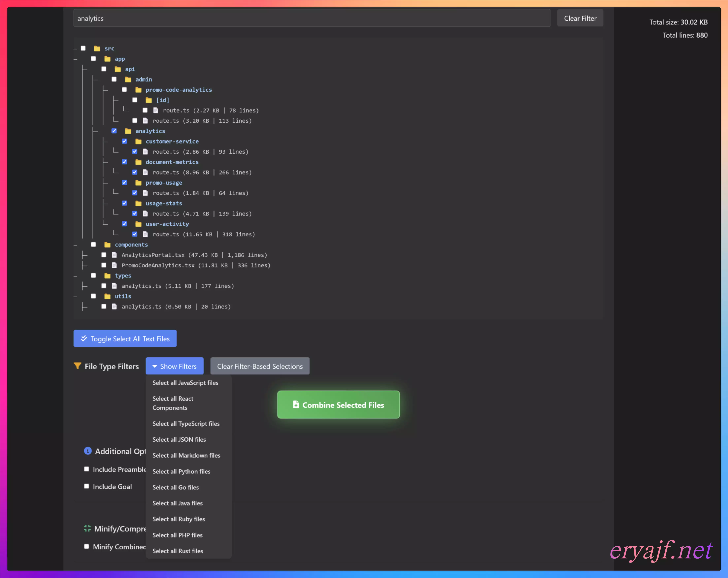728x578 pixels.
Task: Click the Clear Filter button
Action: pos(580,19)
